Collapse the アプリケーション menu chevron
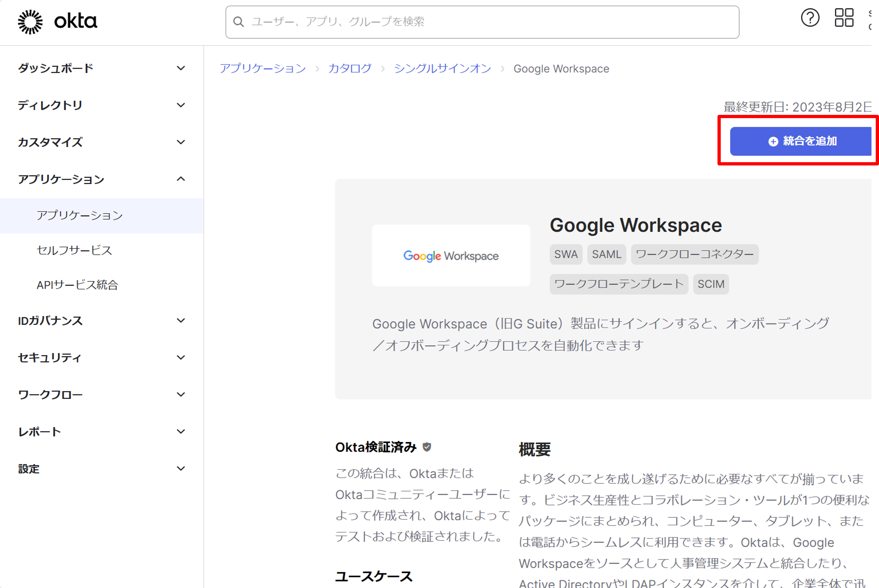 tap(181, 179)
